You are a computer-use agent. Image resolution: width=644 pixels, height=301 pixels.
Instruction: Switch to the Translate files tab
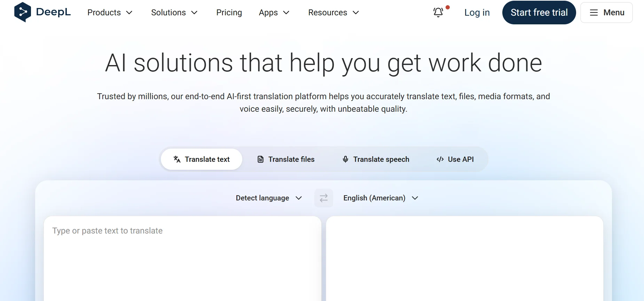(286, 159)
